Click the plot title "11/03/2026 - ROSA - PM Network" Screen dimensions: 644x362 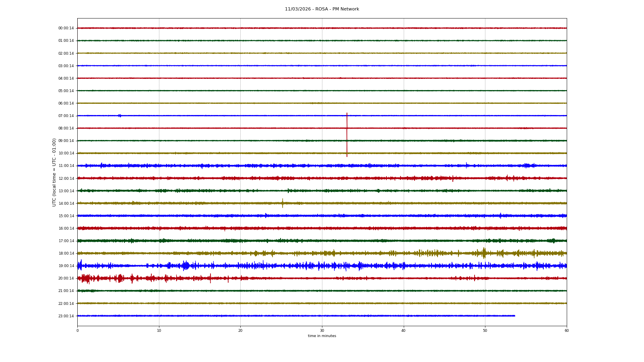point(322,9)
